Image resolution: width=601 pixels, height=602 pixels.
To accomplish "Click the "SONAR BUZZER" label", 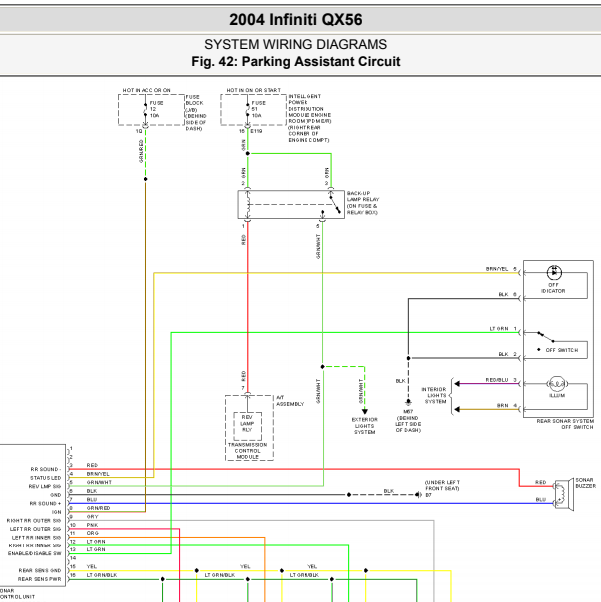I will point(586,483).
